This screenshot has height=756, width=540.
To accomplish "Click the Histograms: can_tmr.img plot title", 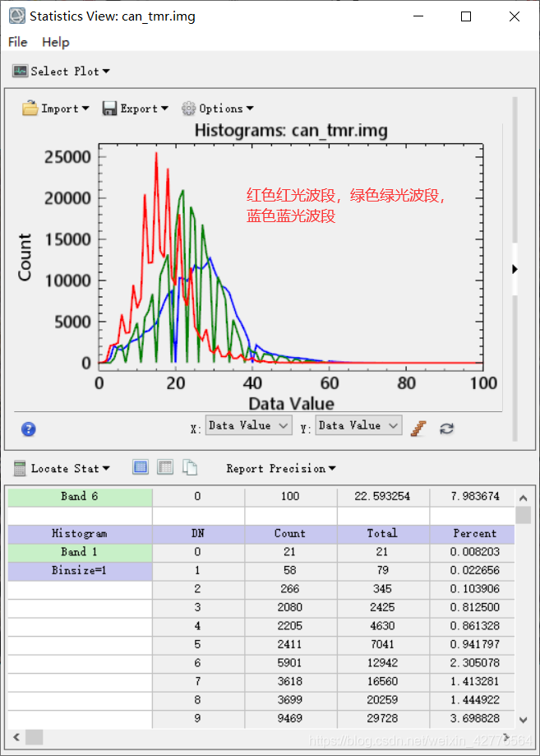I will pos(291,131).
